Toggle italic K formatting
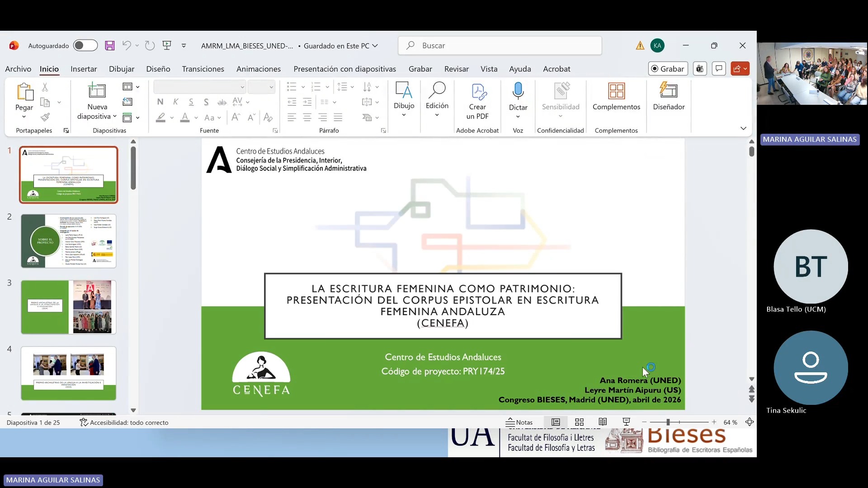The width and height of the screenshot is (868, 488). coord(176,102)
